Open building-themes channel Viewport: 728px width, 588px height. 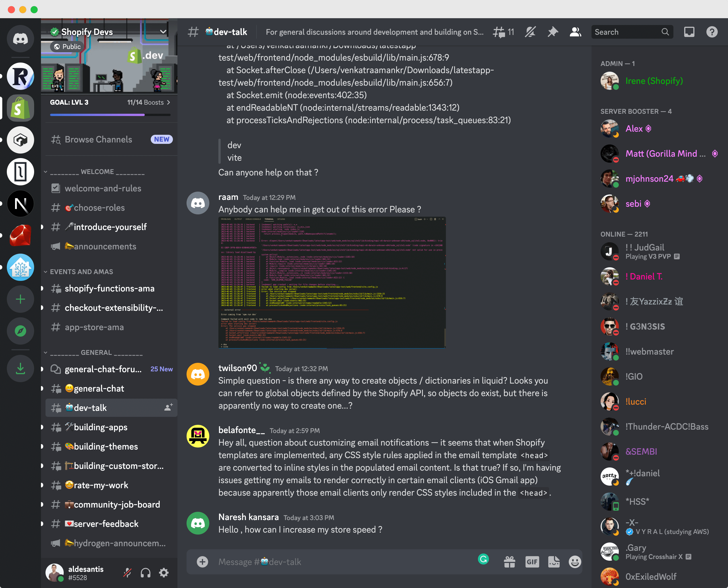111,446
